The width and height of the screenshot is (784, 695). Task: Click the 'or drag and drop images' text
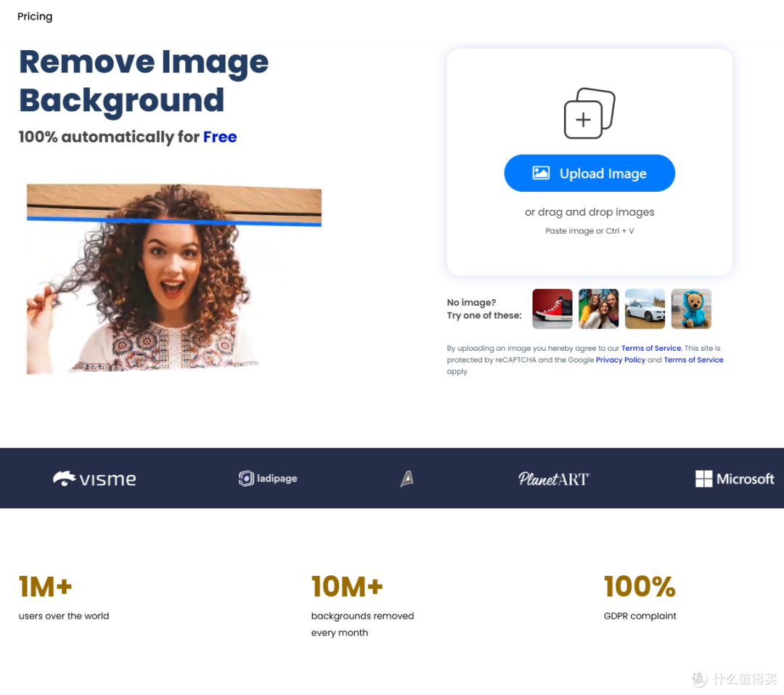[x=589, y=212]
